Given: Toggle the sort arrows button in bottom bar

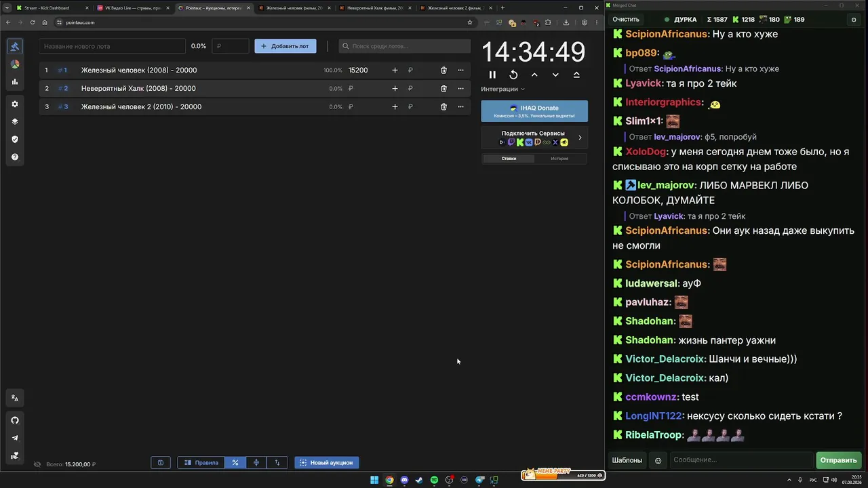Looking at the screenshot, I should [277, 462].
